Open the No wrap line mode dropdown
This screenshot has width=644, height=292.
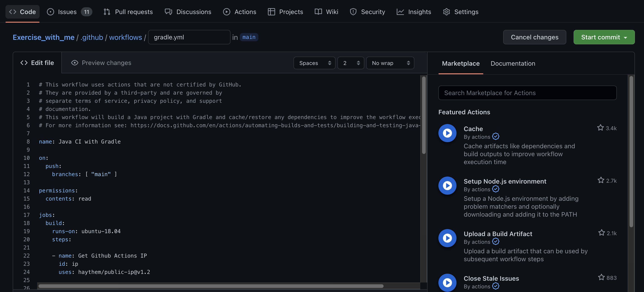click(x=390, y=63)
